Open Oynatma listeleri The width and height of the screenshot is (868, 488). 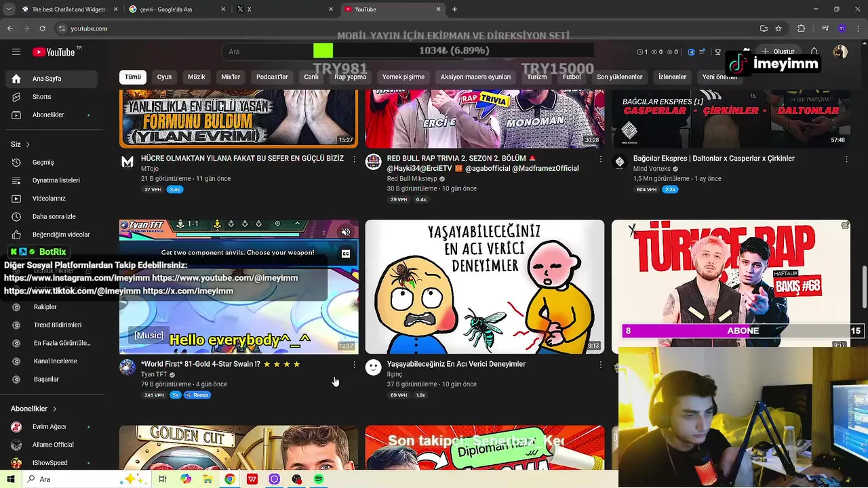pyautogui.click(x=52, y=180)
